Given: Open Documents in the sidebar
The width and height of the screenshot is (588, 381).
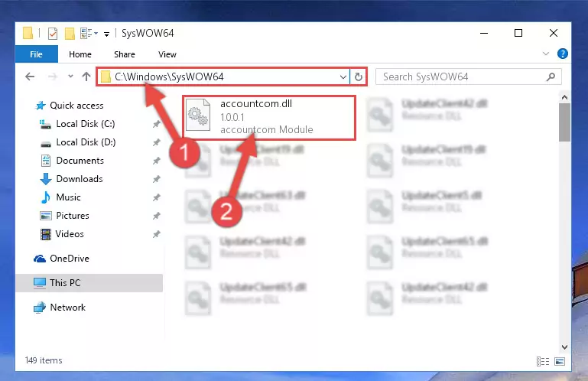Looking at the screenshot, I should 72,161.
